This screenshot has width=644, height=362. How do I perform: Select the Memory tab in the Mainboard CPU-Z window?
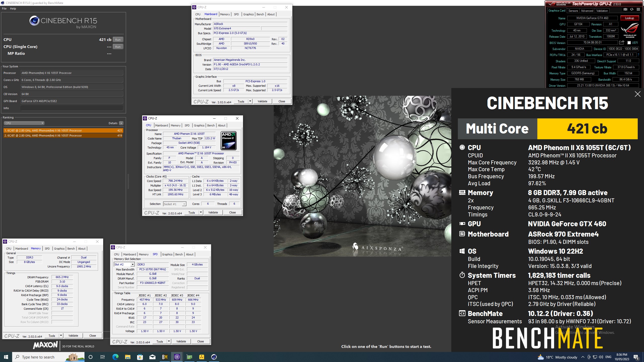[225, 14]
